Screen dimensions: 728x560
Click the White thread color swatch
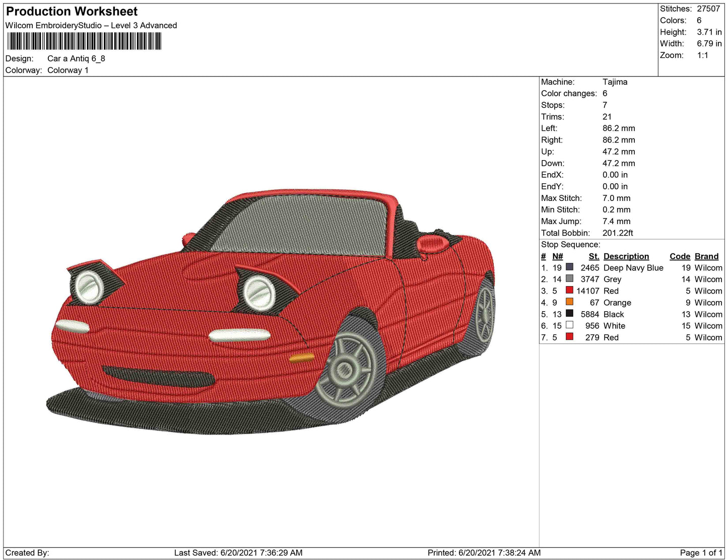tap(569, 325)
